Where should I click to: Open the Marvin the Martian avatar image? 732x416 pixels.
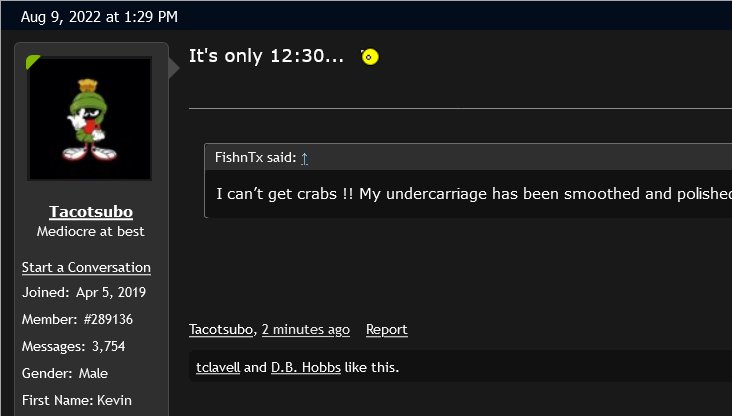point(90,119)
